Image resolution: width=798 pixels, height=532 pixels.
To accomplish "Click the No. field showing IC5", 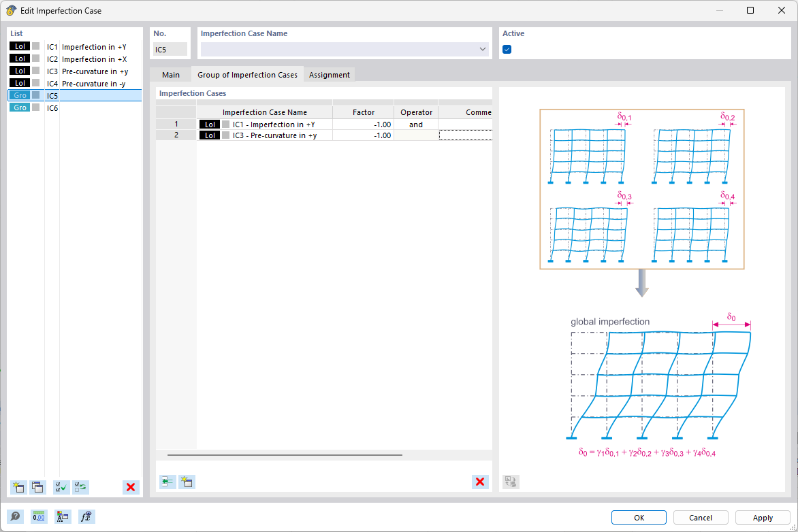I will tap(170, 50).
